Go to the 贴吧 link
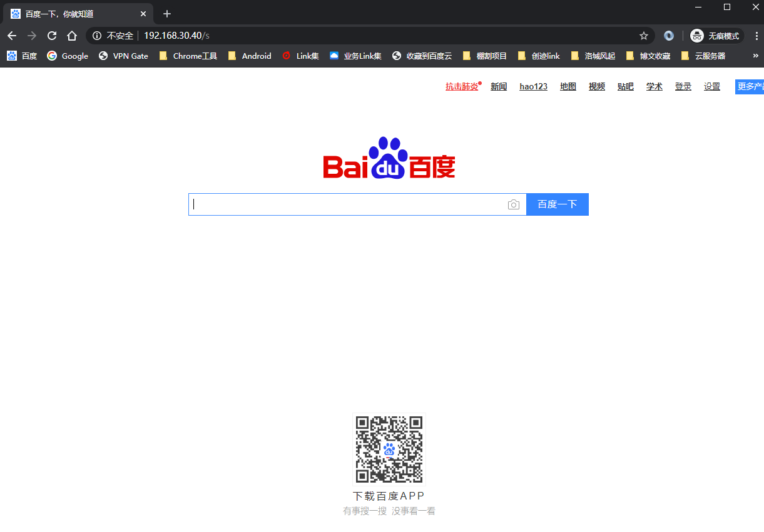Viewport: 764px width, 532px height. click(626, 87)
